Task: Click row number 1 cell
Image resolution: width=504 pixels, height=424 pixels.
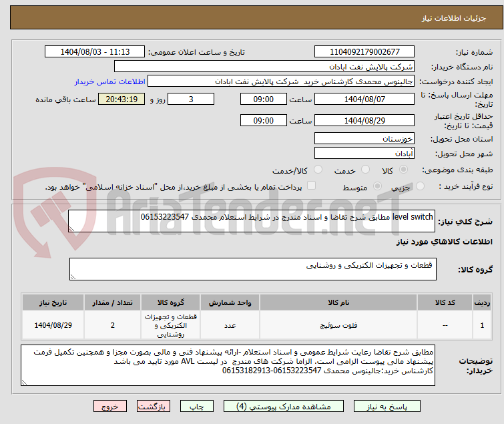Action: tap(482, 325)
